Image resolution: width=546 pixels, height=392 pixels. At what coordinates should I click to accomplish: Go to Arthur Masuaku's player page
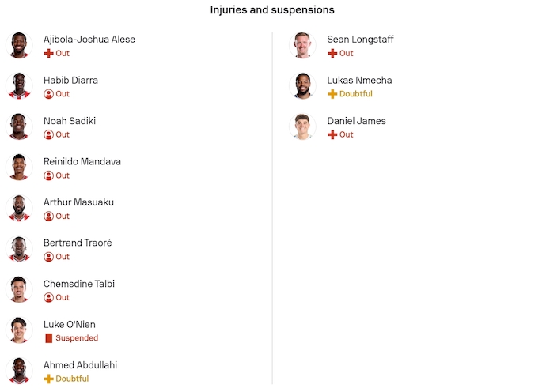(78, 202)
